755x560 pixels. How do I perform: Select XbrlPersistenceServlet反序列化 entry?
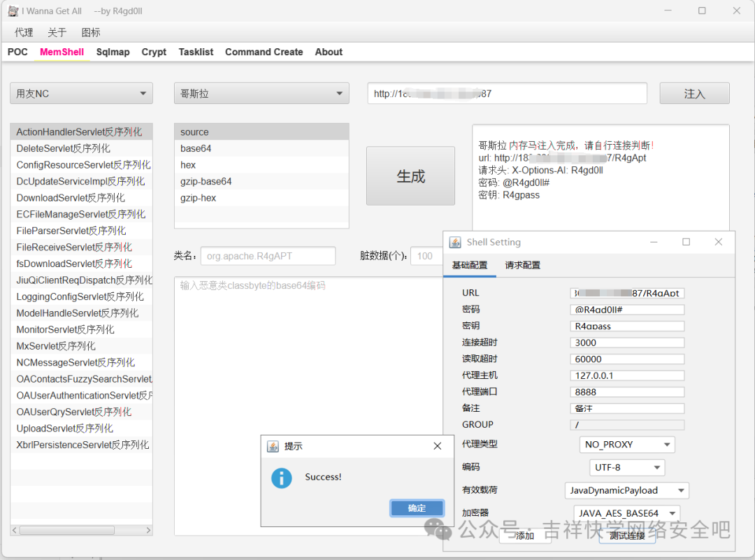tap(81, 445)
